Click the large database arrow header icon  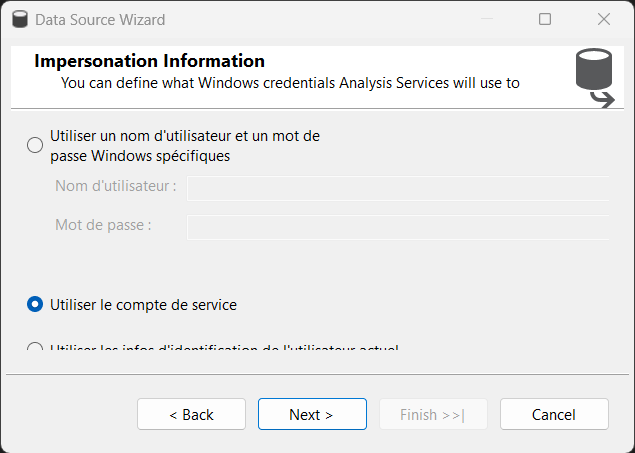(595, 78)
